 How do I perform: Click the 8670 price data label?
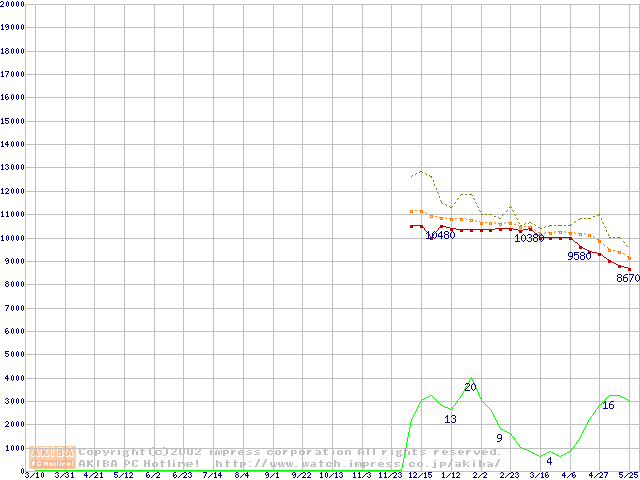click(x=627, y=279)
